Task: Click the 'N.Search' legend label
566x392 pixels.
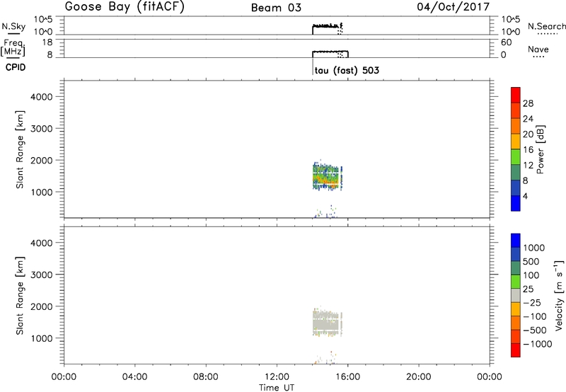Action: (546, 26)
